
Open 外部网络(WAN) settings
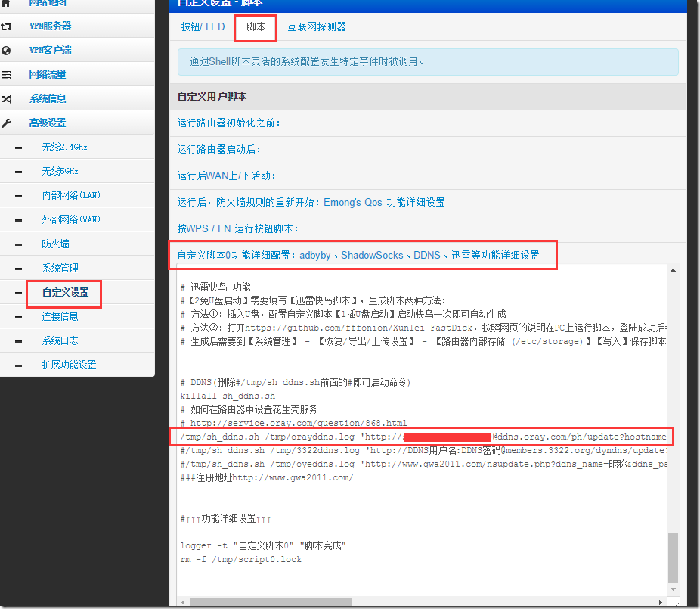tap(71, 219)
